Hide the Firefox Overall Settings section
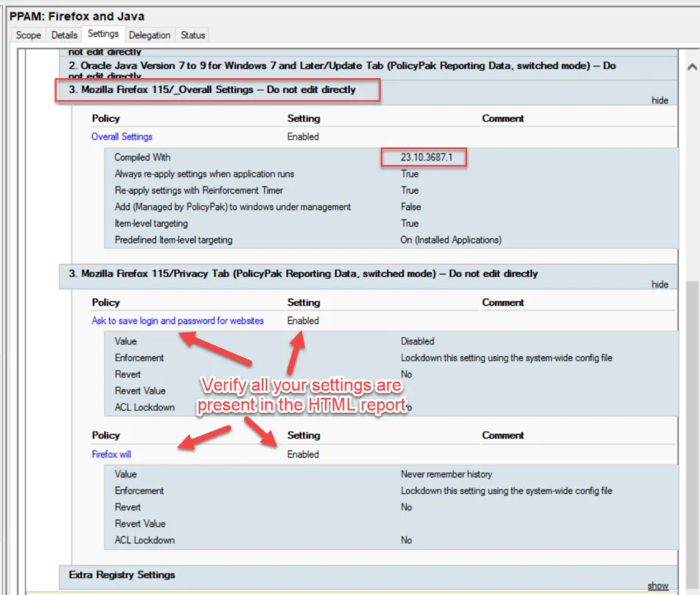 pyautogui.click(x=659, y=100)
